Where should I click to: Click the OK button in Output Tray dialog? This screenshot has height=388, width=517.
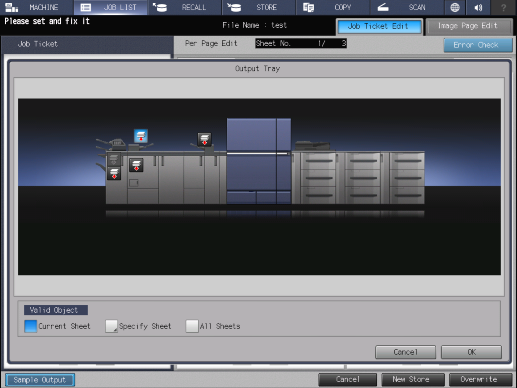[x=471, y=352]
